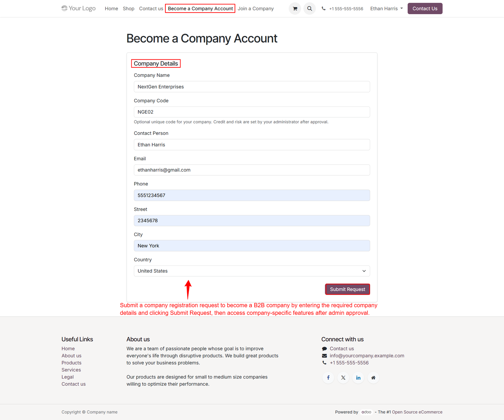
Task: Click the Phone field with 5551234567
Action: (x=252, y=195)
